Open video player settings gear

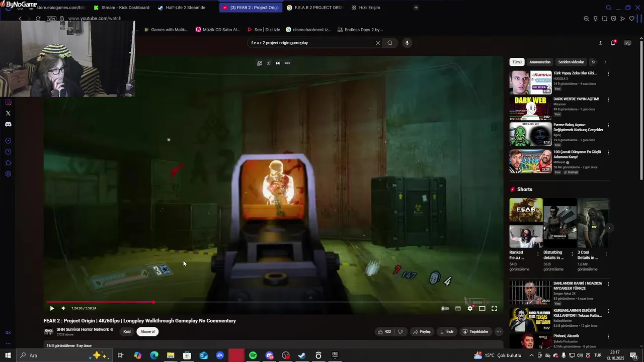pyautogui.click(x=470, y=308)
